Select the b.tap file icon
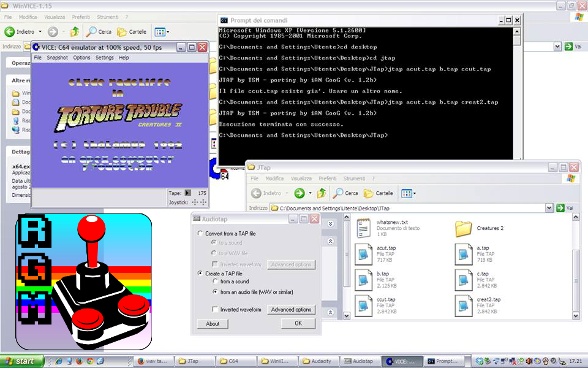The height and width of the screenshot is (368, 588). click(363, 280)
